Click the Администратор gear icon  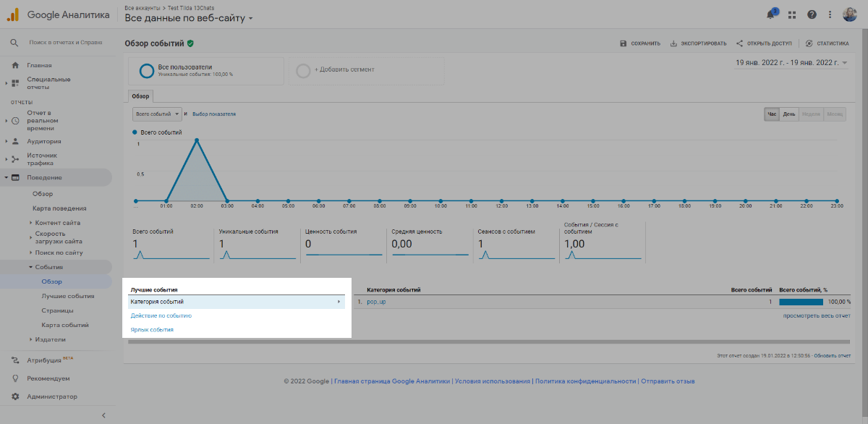click(x=15, y=397)
